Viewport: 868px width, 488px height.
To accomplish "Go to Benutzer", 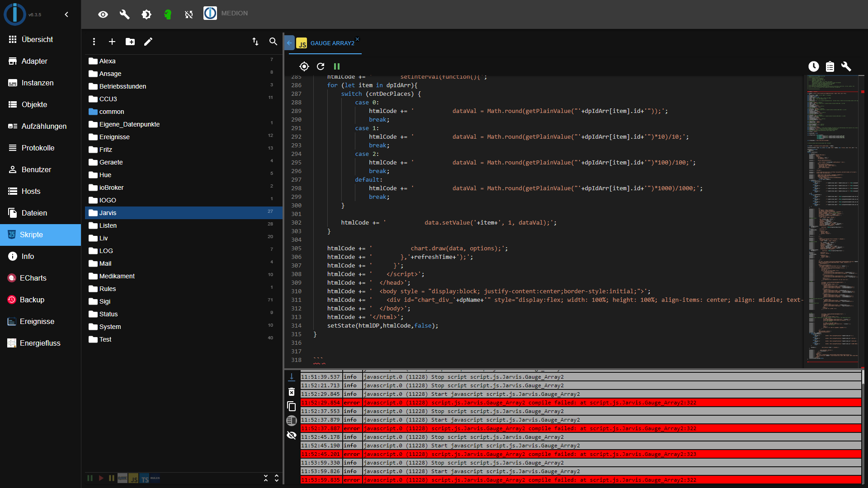I will click(x=41, y=169).
